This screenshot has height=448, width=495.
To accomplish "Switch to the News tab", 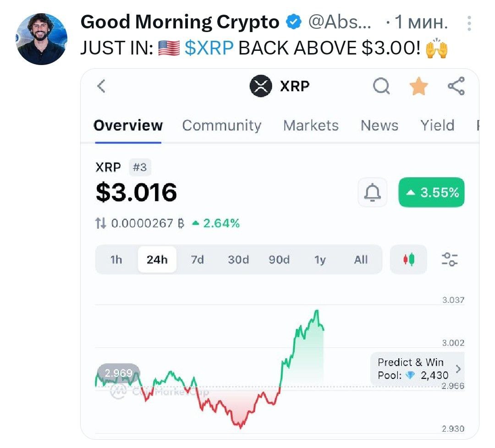I will pos(379,126).
